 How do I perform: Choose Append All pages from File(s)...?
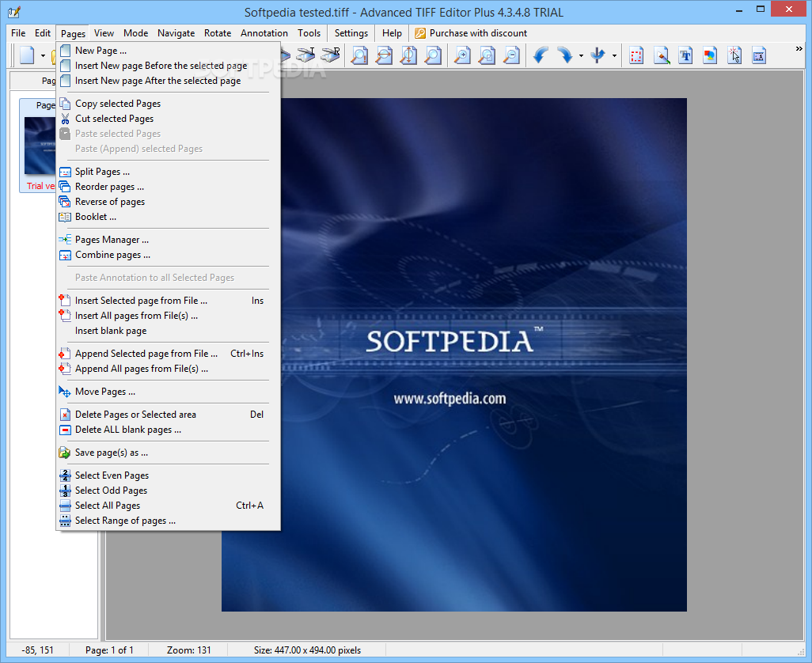click(169, 369)
